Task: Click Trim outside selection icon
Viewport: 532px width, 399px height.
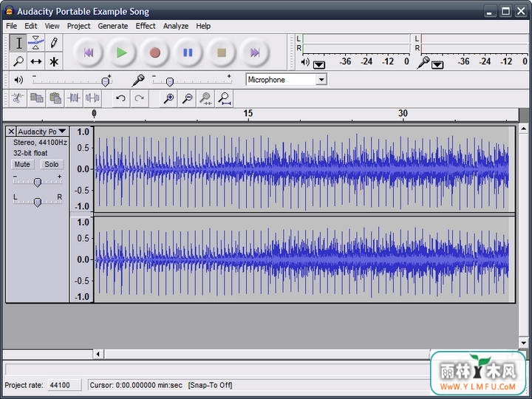Action: (74, 98)
